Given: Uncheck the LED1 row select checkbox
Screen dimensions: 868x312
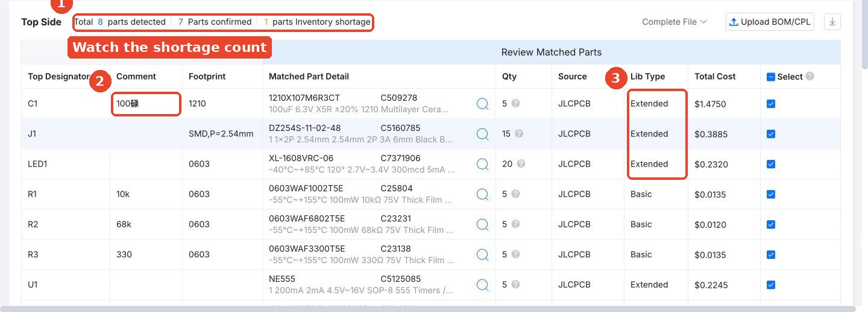Looking at the screenshot, I should [x=770, y=164].
